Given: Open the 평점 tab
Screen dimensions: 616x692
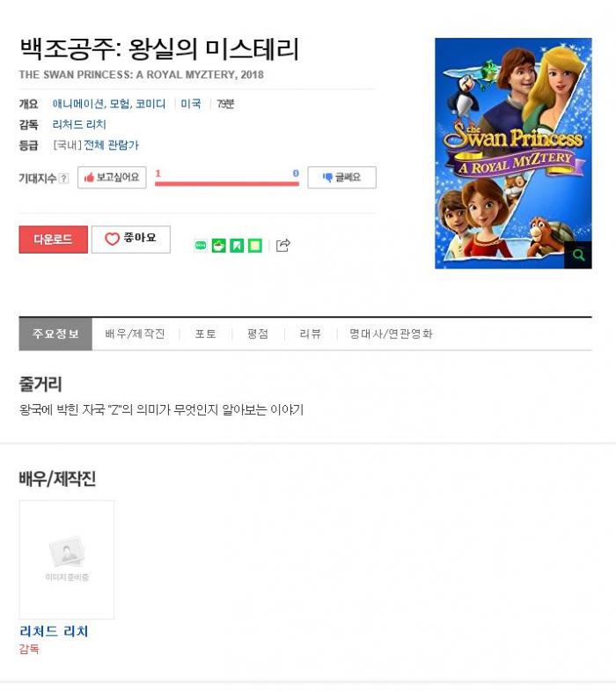Looking at the screenshot, I should [258, 334].
